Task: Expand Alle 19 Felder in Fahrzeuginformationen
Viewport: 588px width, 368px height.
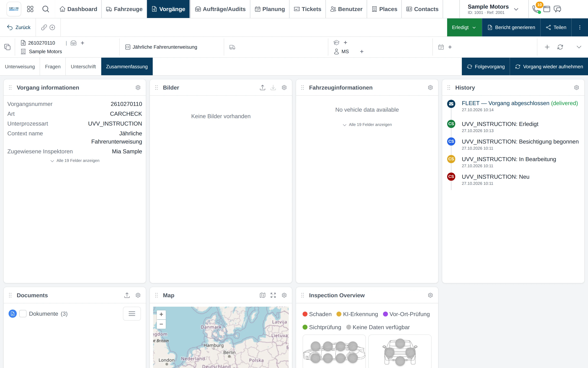Action: (367, 125)
